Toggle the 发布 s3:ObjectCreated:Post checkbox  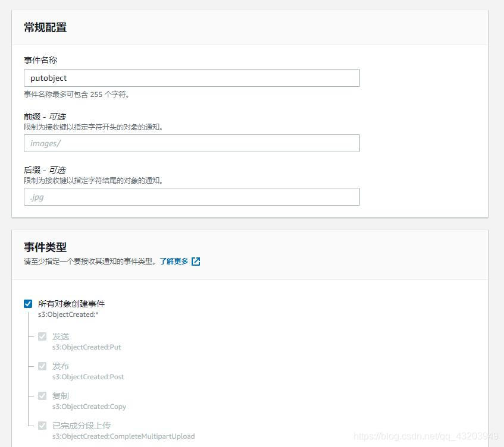tap(42, 366)
